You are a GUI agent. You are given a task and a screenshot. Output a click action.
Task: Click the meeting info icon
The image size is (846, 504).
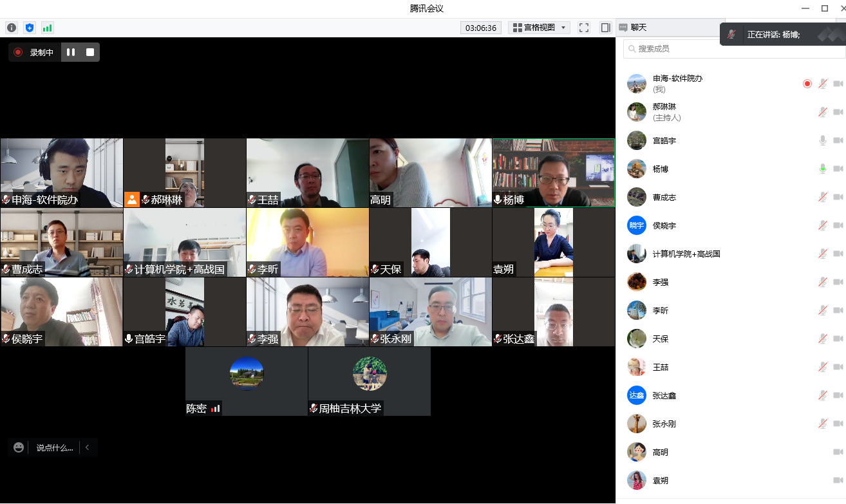(11, 28)
